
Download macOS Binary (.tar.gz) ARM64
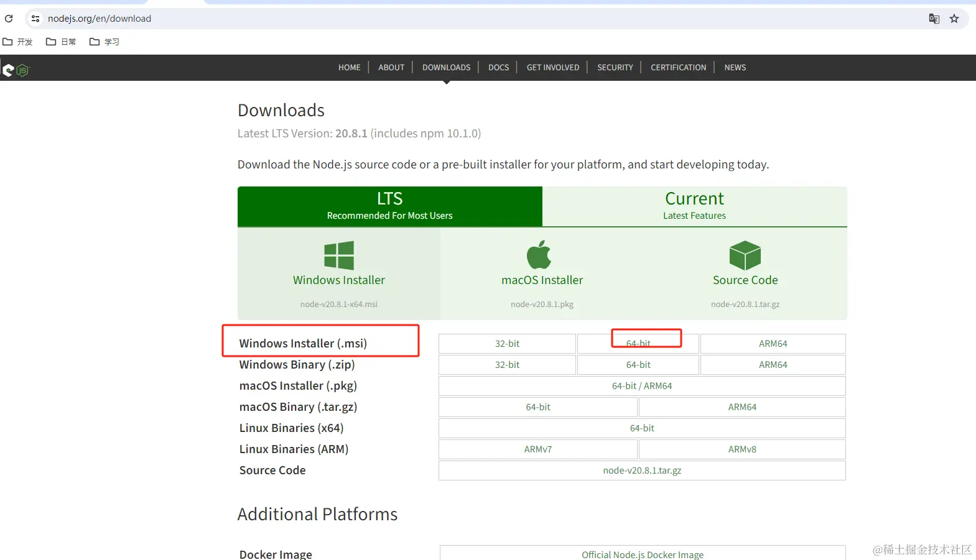tap(742, 407)
